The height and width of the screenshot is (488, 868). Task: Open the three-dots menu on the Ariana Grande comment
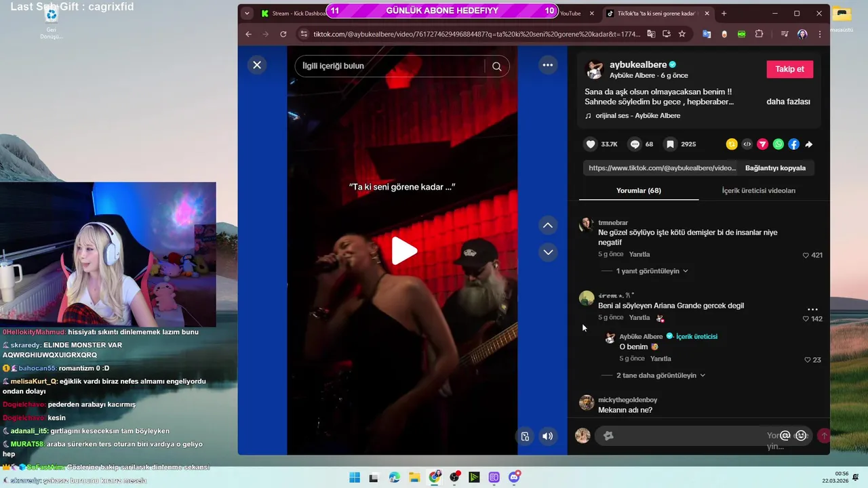pos(812,309)
